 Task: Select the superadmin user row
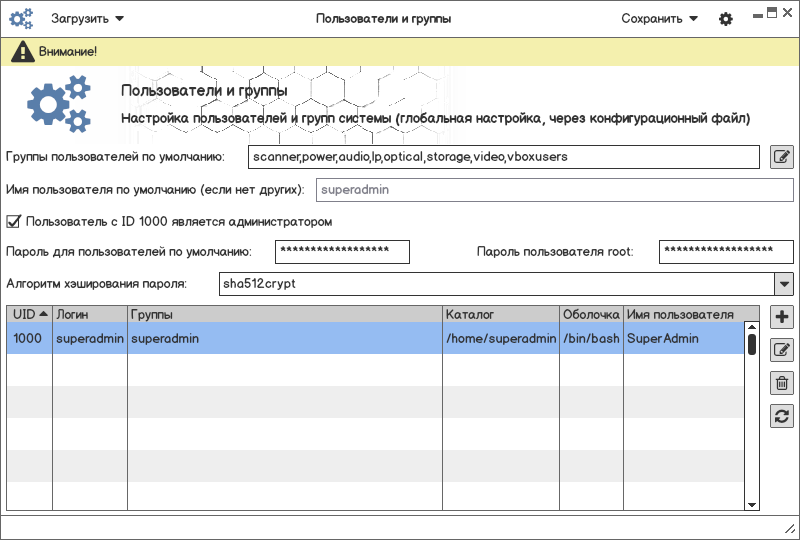tap(300, 339)
